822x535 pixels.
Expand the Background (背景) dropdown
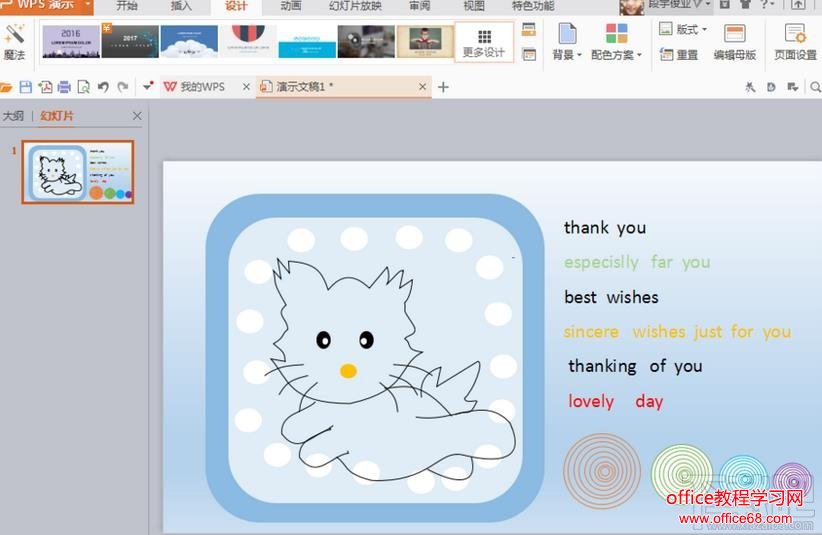pyautogui.click(x=566, y=55)
